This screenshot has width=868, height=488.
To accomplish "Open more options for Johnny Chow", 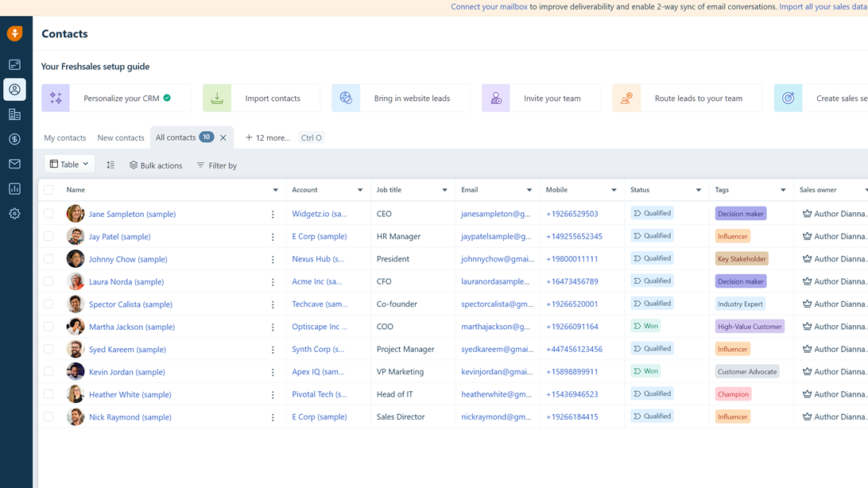I will tap(273, 259).
